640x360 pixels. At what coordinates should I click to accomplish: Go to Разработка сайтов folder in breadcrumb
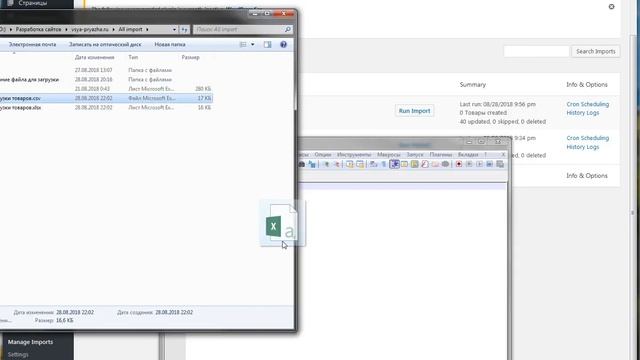coord(38,29)
